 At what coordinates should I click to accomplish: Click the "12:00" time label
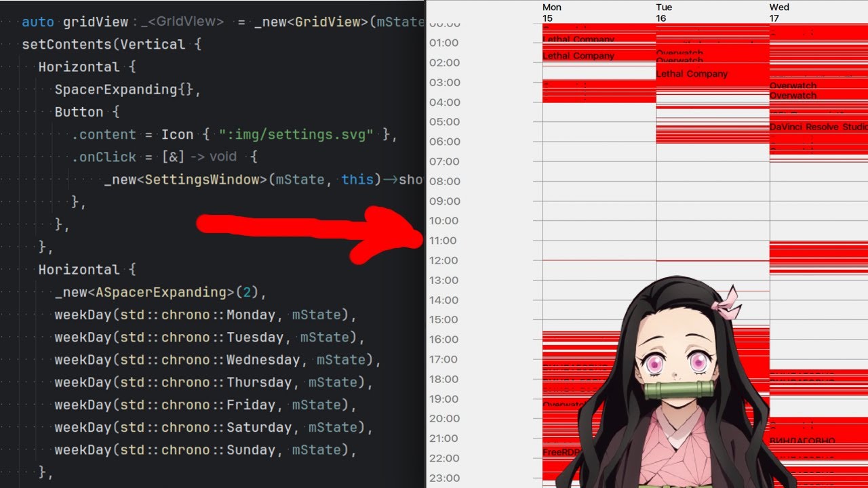[443, 260]
